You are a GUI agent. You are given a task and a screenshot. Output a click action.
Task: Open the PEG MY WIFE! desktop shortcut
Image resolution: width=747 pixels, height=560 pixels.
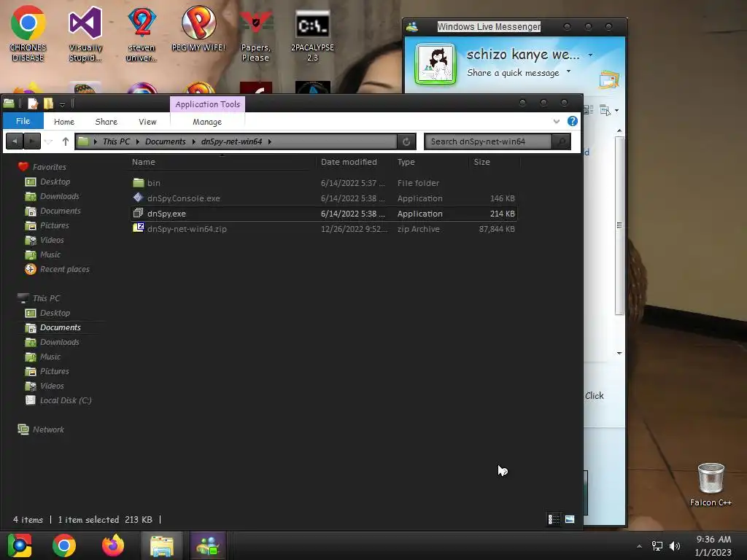[198, 28]
